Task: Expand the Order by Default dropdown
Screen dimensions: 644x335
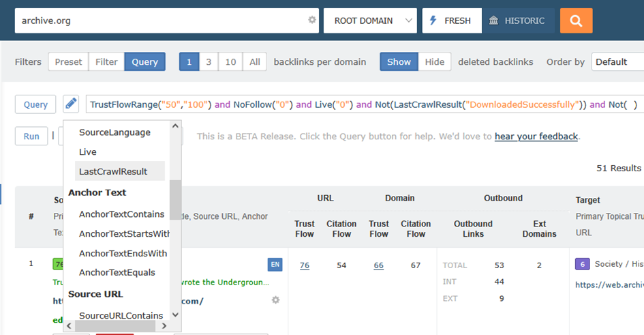Action: [x=617, y=61]
